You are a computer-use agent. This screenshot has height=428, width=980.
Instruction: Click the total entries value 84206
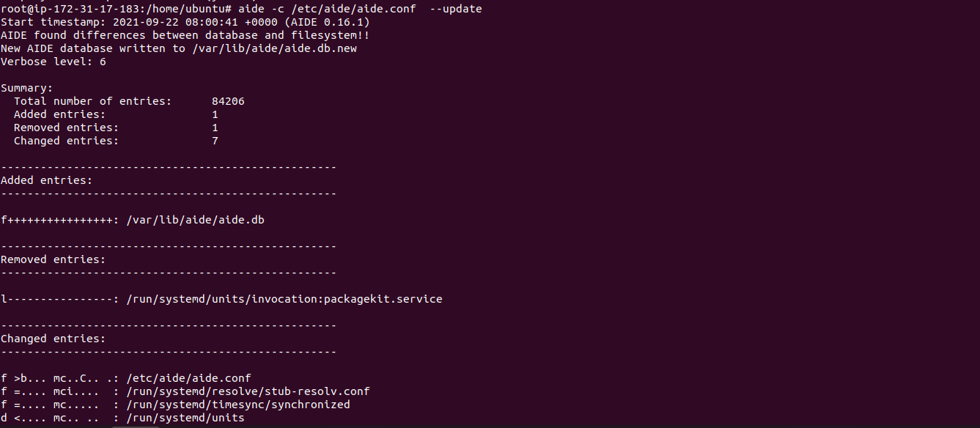pos(228,101)
